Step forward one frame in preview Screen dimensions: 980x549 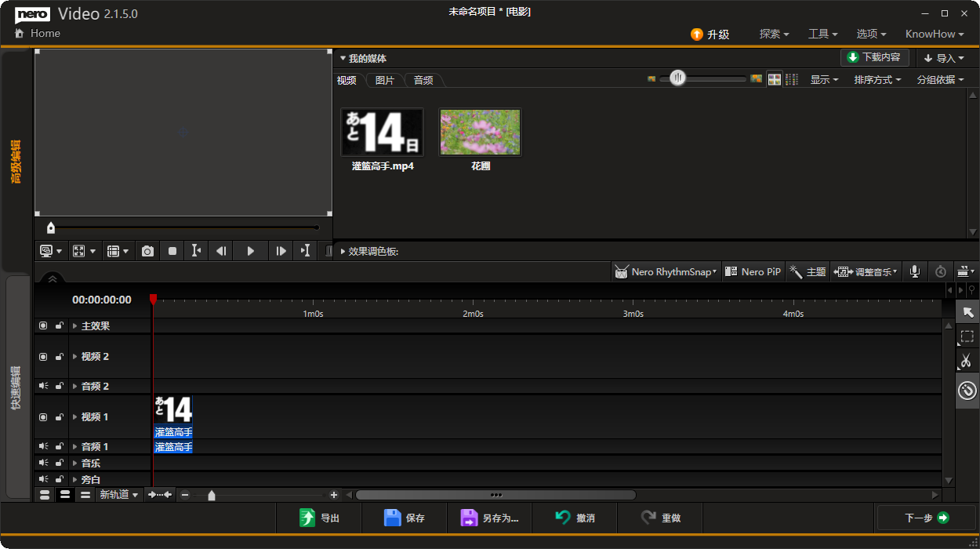click(281, 251)
